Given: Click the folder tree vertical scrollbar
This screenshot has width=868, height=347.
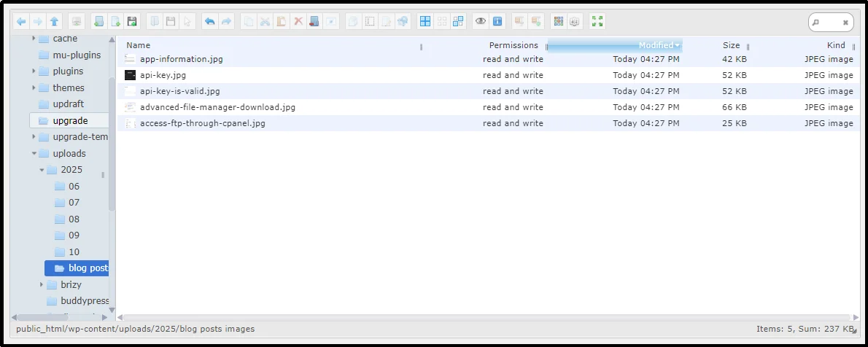Looking at the screenshot, I should point(112,144).
